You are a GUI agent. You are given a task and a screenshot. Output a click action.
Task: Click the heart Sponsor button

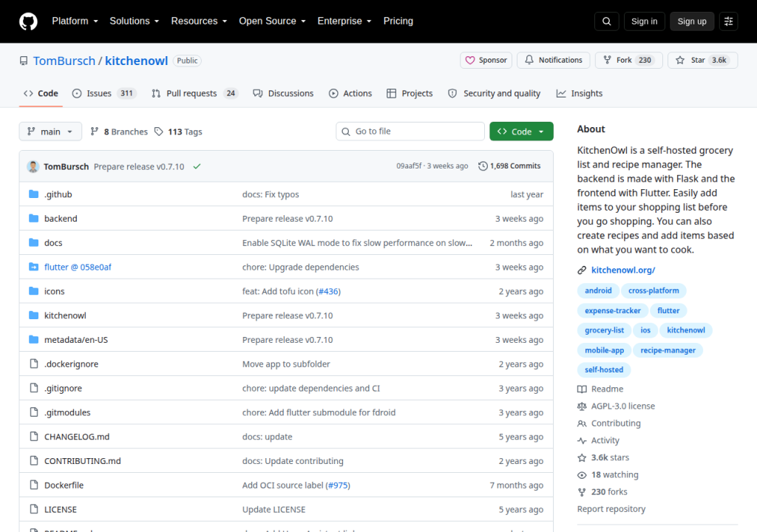pos(486,61)
